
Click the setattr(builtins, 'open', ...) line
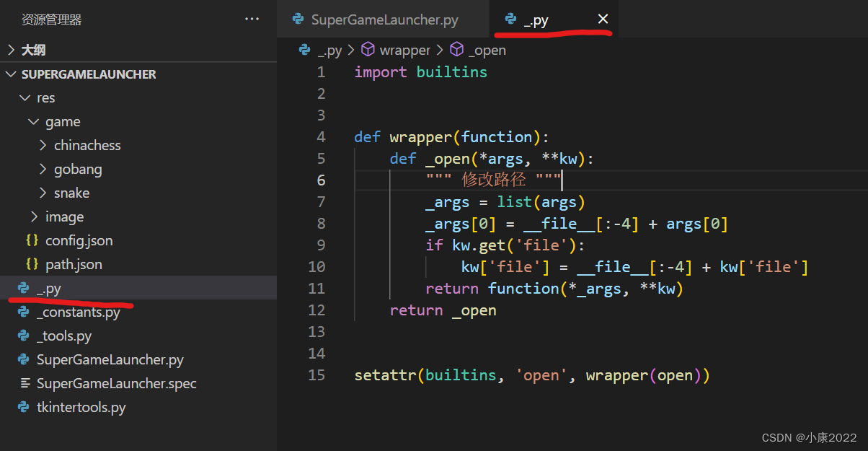click(532, 375)
